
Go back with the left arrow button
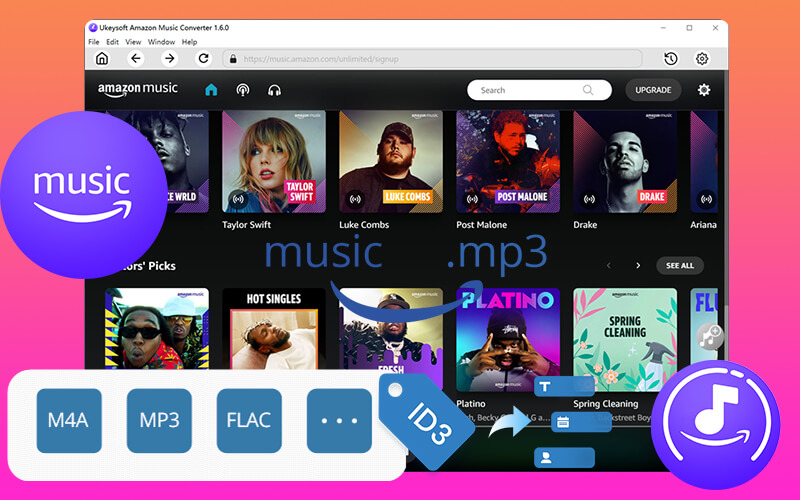[136, 59]
